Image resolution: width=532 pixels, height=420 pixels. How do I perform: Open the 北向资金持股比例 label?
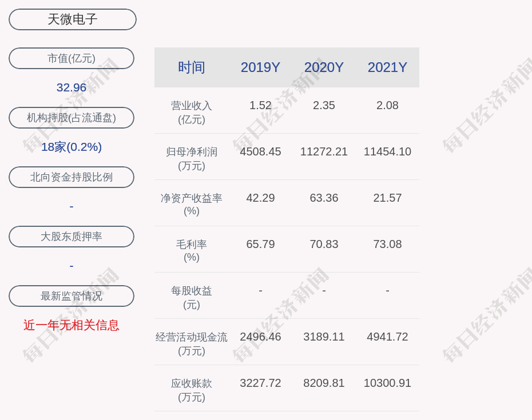coord(72,177)
